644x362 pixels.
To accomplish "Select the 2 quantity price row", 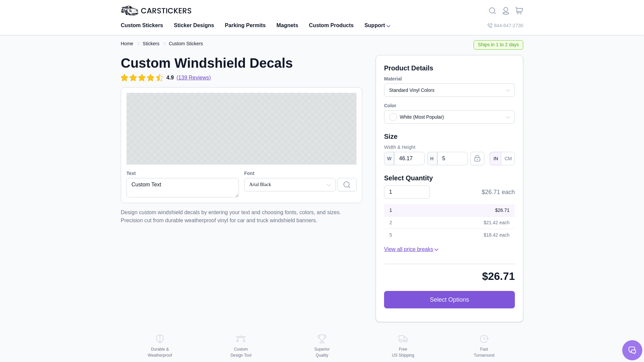I will pos(449,223).
